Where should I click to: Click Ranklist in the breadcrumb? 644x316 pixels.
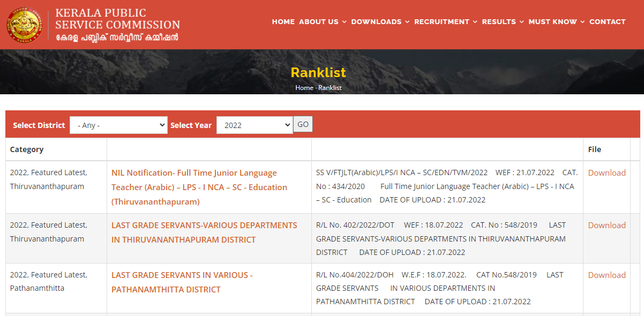(330, 87)
